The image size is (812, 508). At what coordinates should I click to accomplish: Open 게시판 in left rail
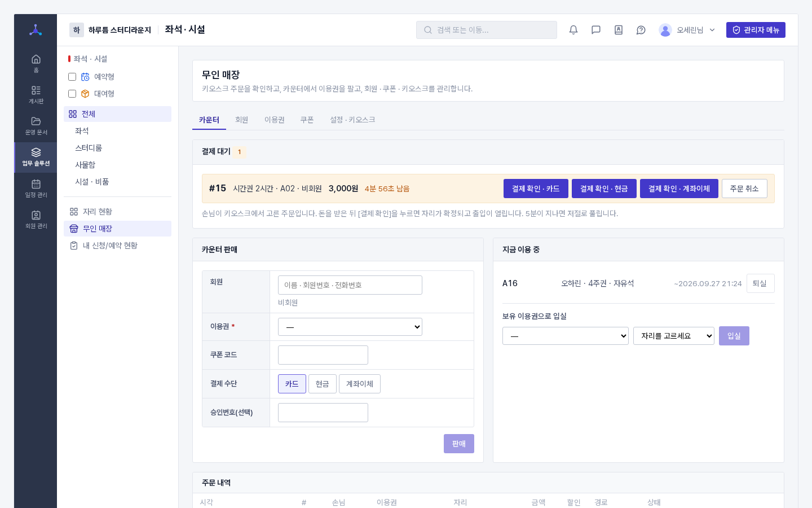tap(36, 94)
